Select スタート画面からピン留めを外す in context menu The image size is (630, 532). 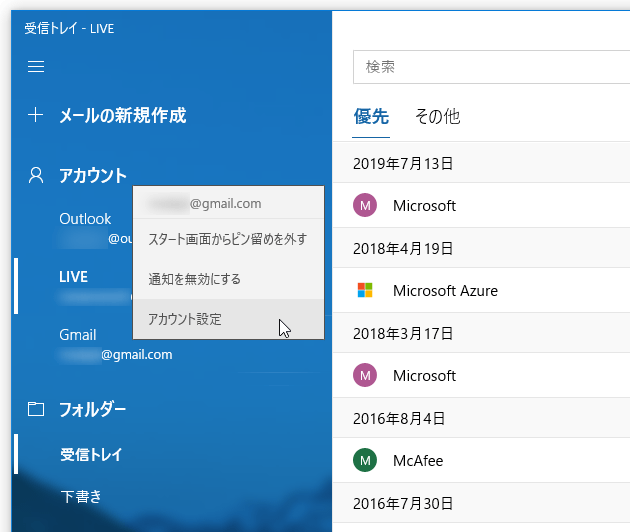pos(228,239)
